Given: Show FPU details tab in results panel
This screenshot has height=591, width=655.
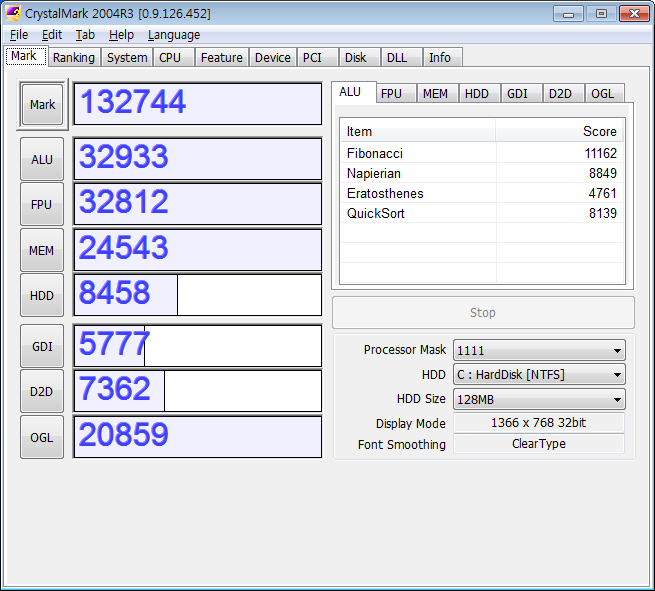Looking at the screenshot, I should [x=396, y=94].
